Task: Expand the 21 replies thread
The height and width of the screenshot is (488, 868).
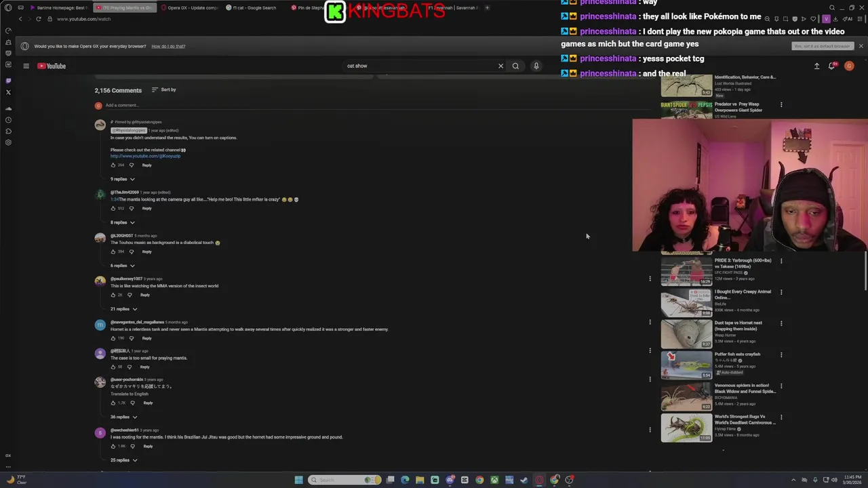Action: pos(124,309)
